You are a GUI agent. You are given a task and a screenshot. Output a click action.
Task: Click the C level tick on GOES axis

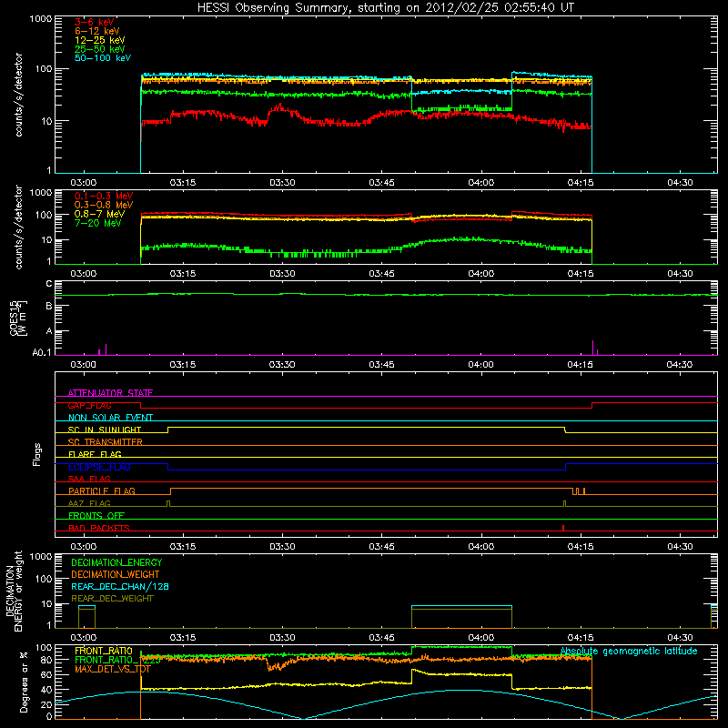[49, 283]
